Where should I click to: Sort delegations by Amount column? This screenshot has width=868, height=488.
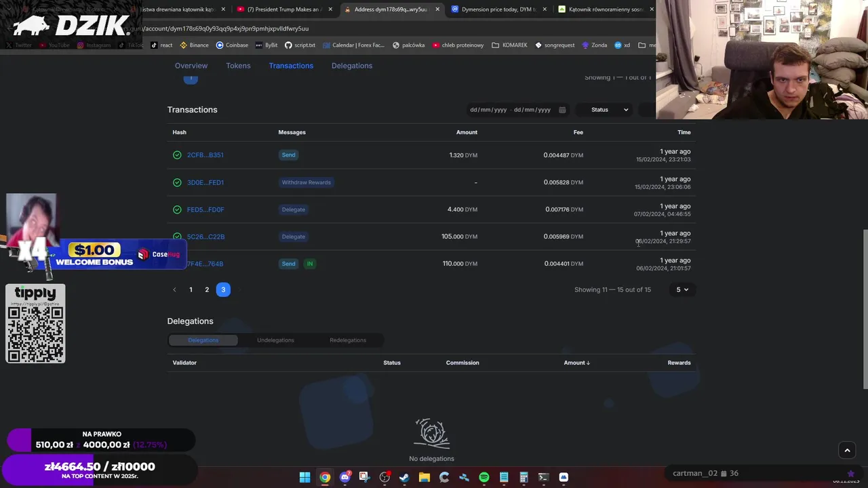pos(576,363)
